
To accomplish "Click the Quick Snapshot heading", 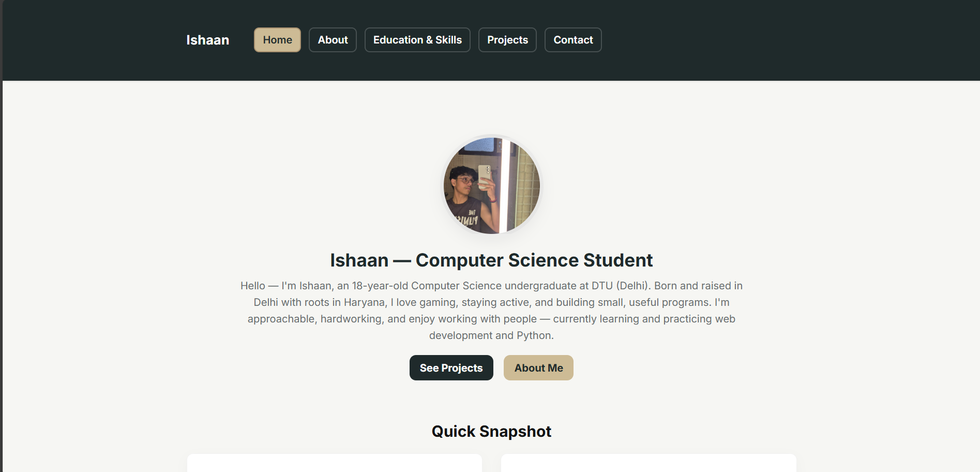I will tap(491, 431).
